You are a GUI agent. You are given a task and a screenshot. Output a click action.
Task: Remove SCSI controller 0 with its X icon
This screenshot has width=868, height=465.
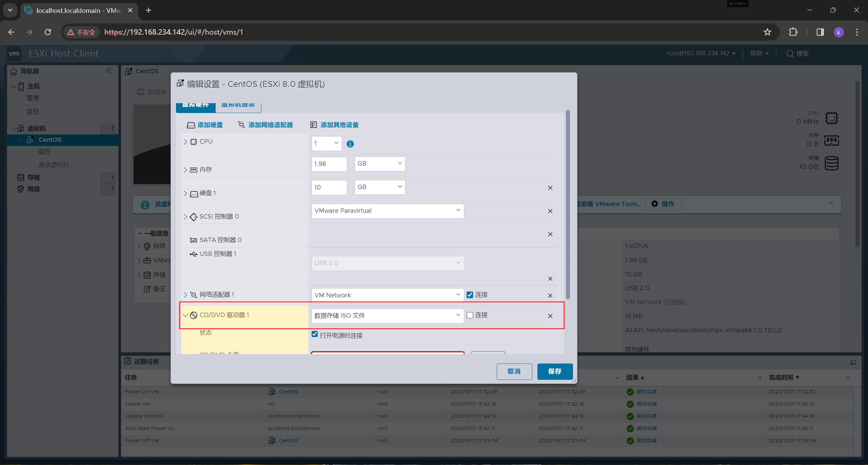pos(550,211)
